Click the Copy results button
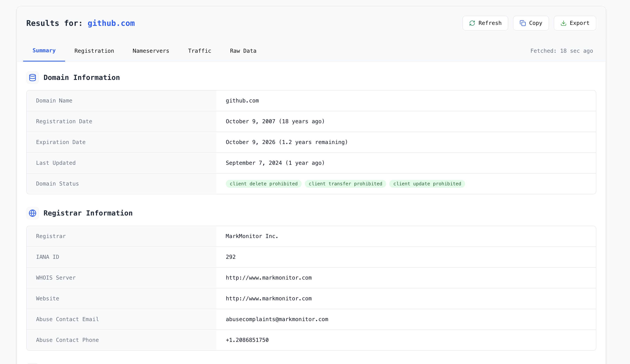630x364 pixels. (x=531, y=23)
